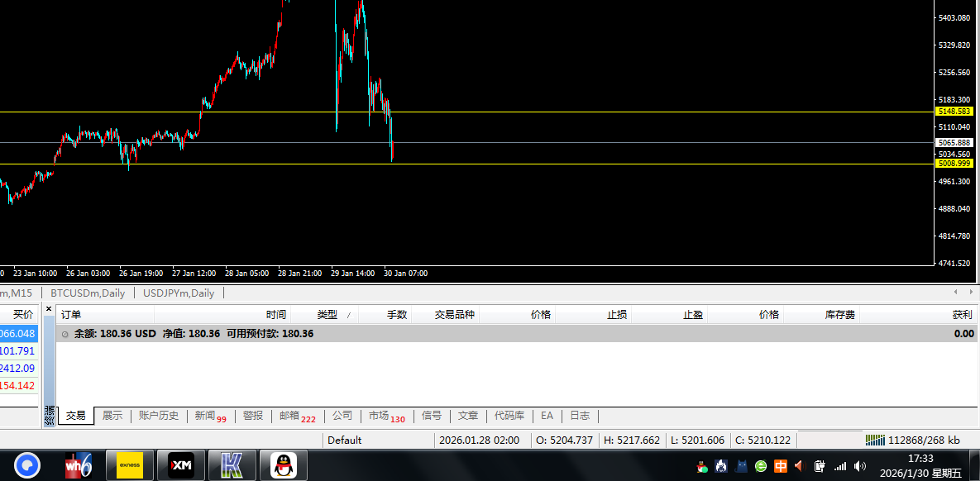Sort orders by 类型 column header
Screen dimensions: 980x481
tap(327, 315)
